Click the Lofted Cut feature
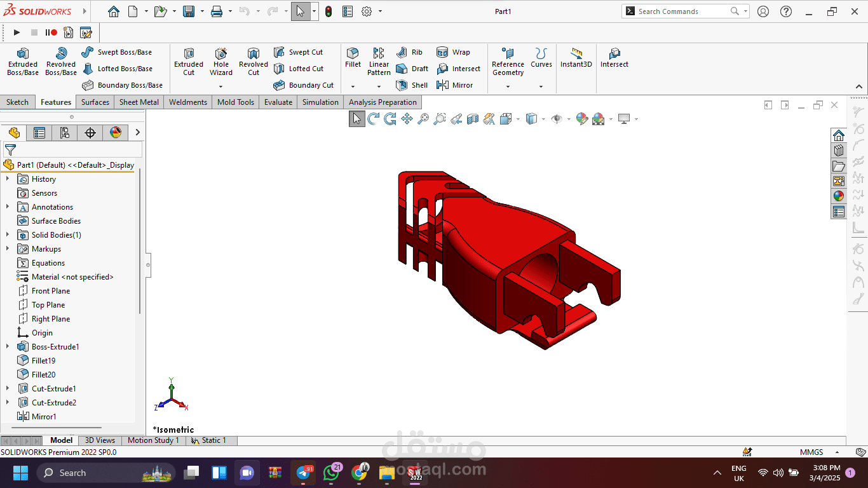Image resolution: width=868 pixels, height=488 pixels. [298, 69]
